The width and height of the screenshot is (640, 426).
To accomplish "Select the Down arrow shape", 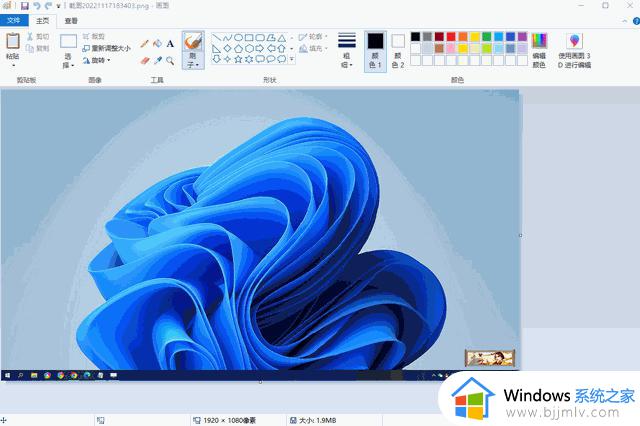I will coord(216,59).
